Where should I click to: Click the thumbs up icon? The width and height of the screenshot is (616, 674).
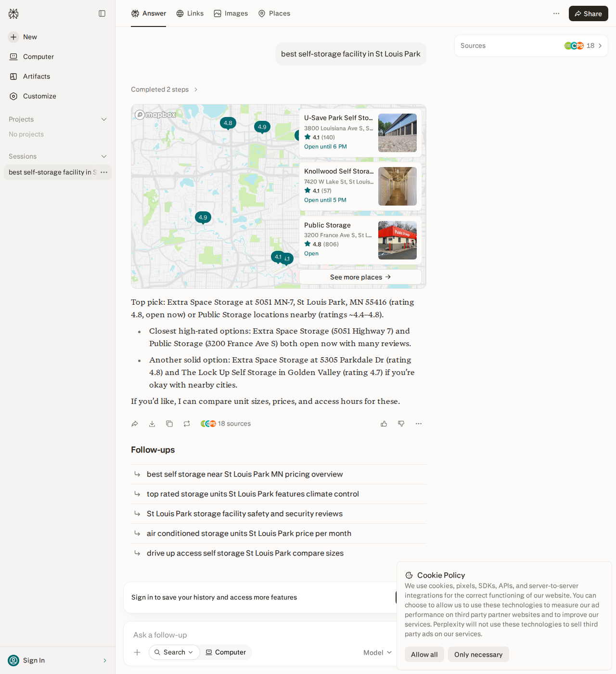point(384,424)
